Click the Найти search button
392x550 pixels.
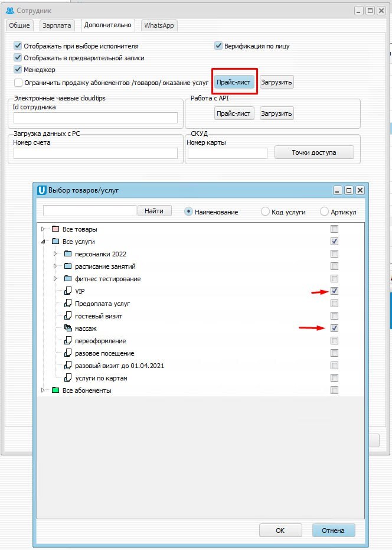(154, 211)
